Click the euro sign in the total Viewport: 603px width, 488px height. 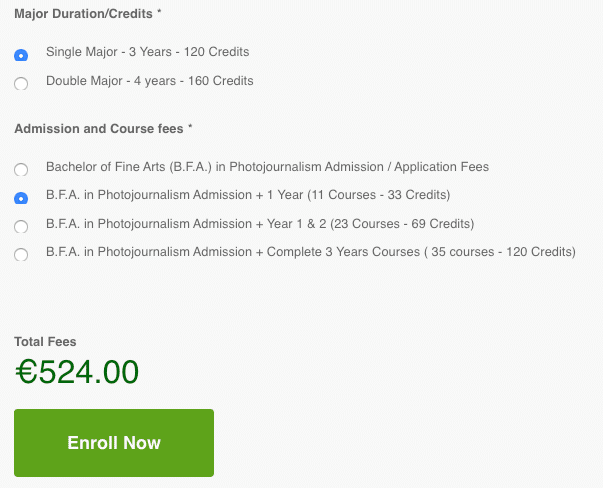point(27,372)
